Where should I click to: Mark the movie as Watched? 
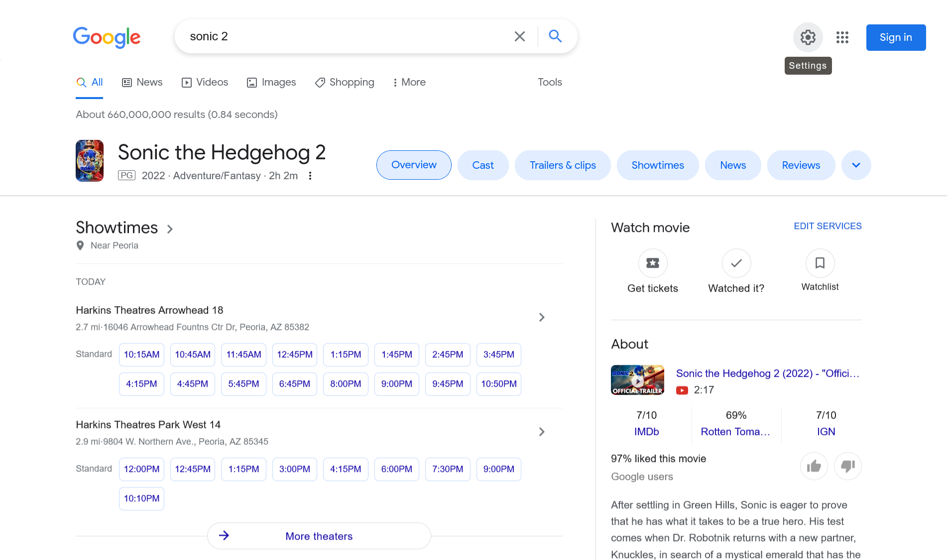click(x=736, y=263)
